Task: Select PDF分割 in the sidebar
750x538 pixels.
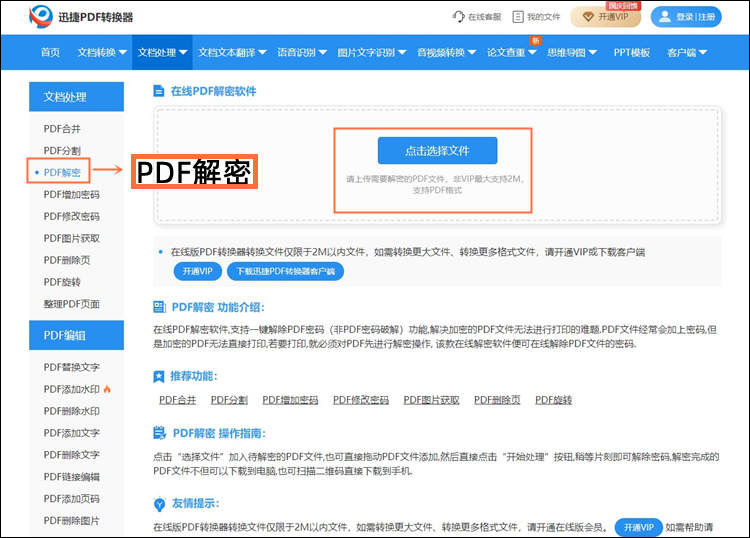Action: pyautogui.click(x=62, y=151)
